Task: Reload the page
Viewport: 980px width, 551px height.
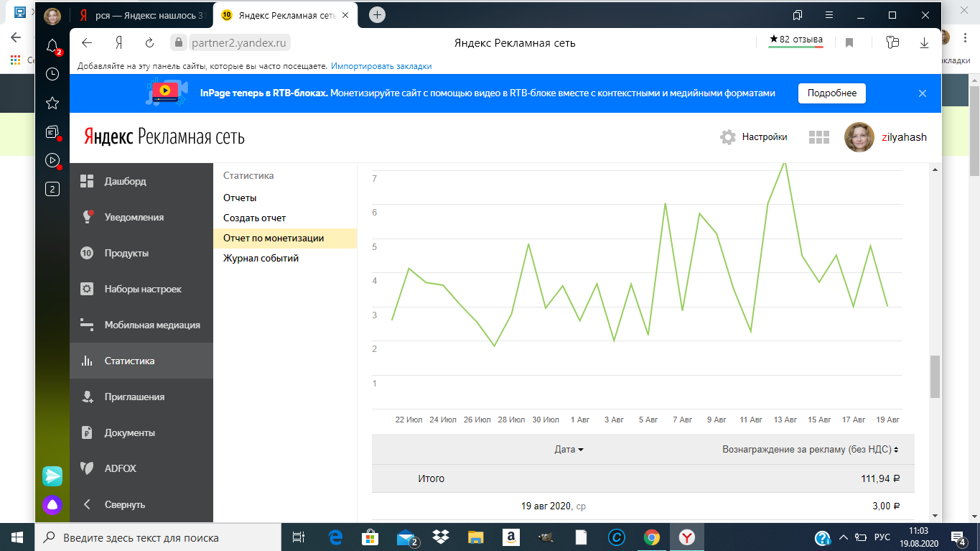Action: pyautogui.click(x=149, y=42)
